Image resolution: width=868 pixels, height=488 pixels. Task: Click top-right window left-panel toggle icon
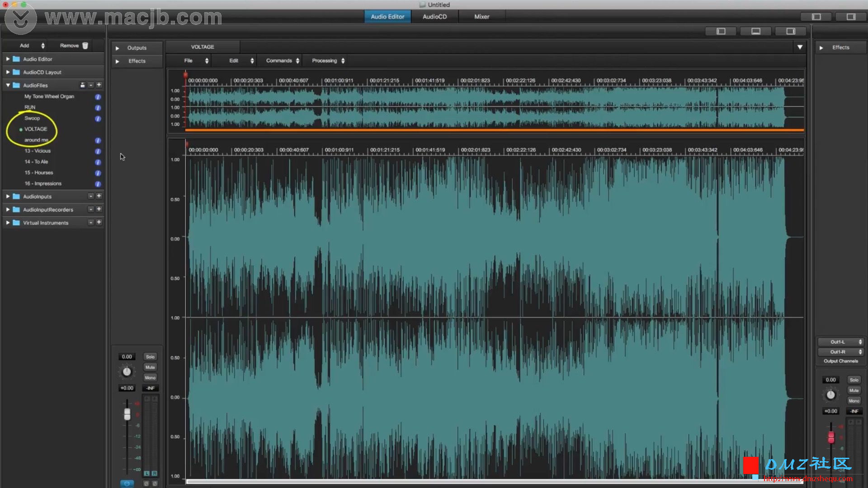click(816, 17)
